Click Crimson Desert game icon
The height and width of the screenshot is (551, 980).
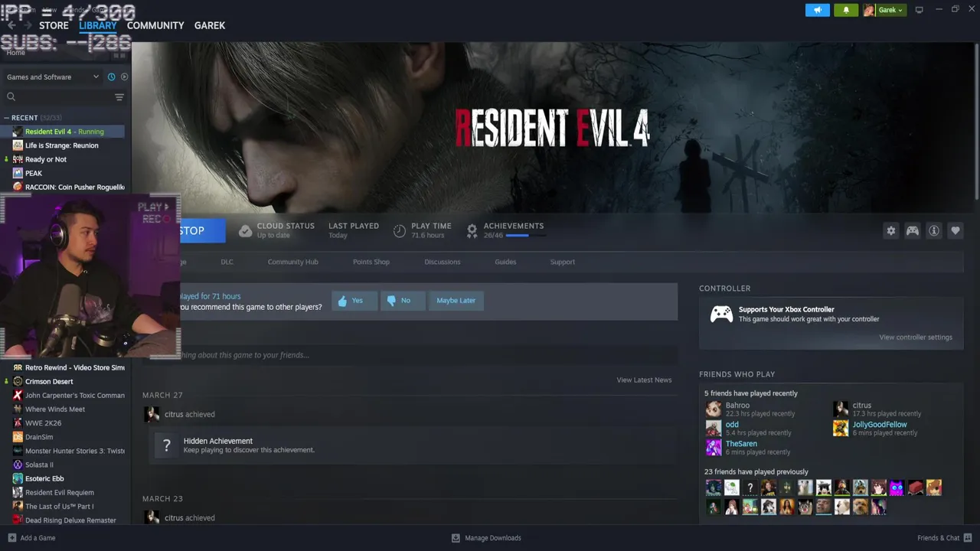coord(18,381)
